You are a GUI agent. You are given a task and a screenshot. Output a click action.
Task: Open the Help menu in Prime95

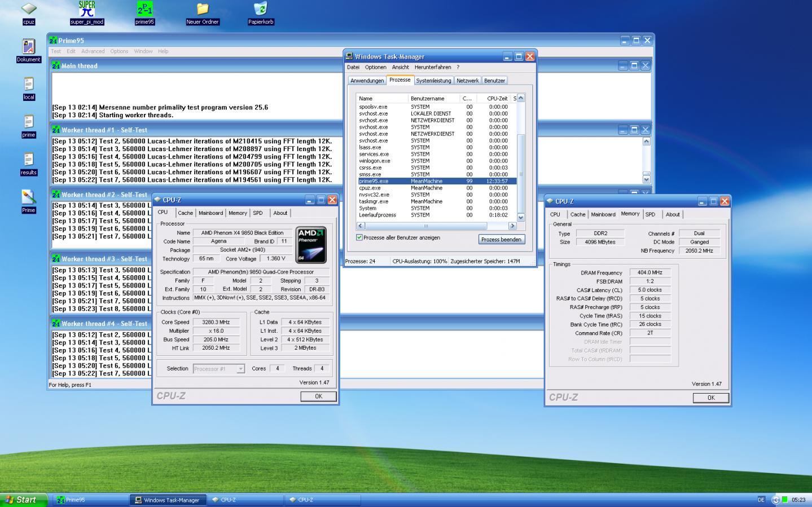coord(163,51)
